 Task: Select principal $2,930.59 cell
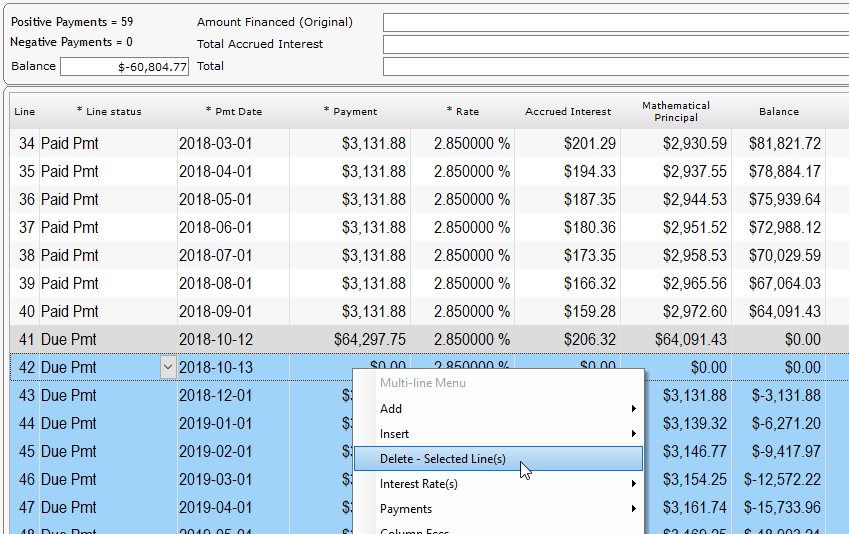(676, 144)
